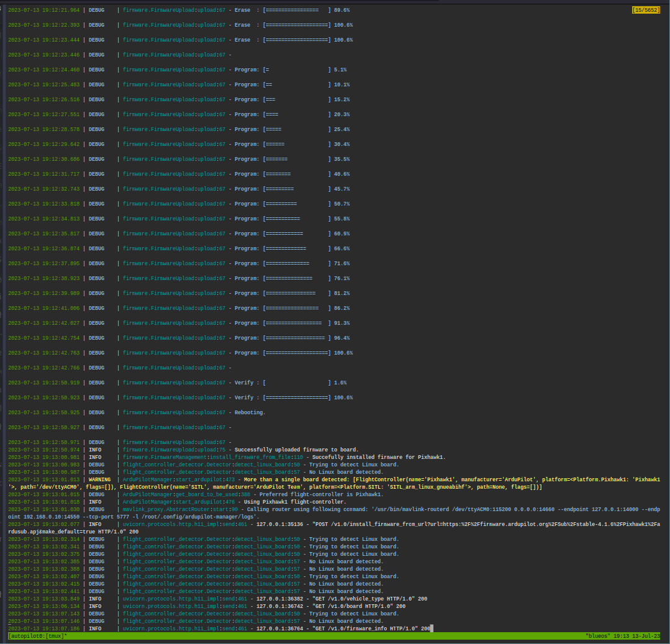Click a DEBUG log level label
The height and width of the screenshot is (644, 670).
(96, 10)
